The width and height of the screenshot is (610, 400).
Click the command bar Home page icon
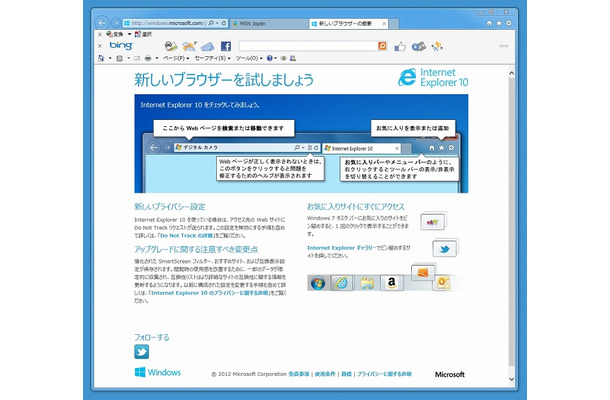point(101,58)
